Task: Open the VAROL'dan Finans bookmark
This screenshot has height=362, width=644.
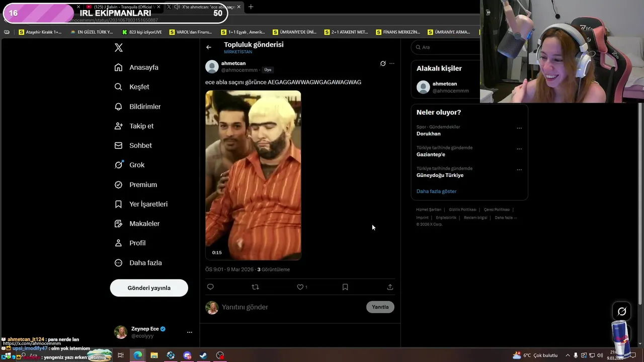Action: point(191,32)
